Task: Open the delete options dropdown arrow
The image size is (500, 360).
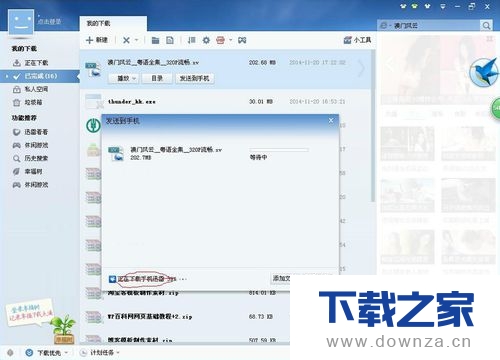Action: coord(136,40)
